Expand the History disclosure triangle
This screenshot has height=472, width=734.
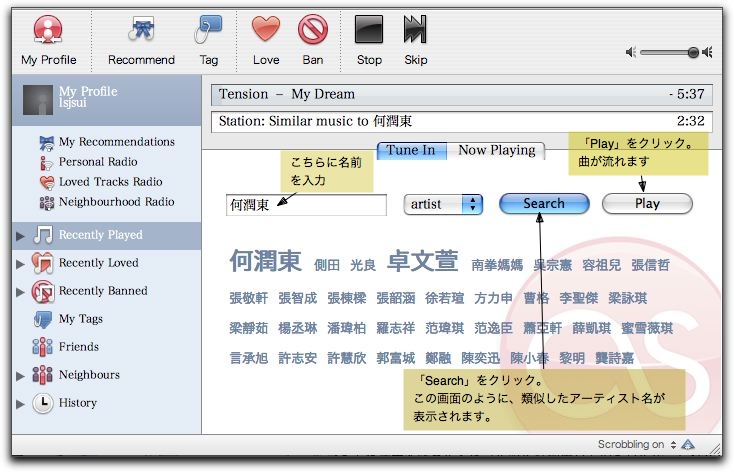point(20,404)
